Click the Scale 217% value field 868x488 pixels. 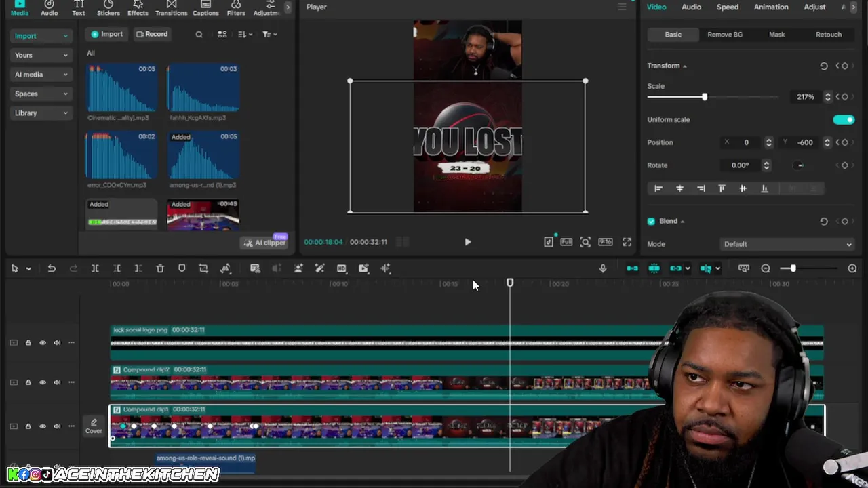point(805,97)
